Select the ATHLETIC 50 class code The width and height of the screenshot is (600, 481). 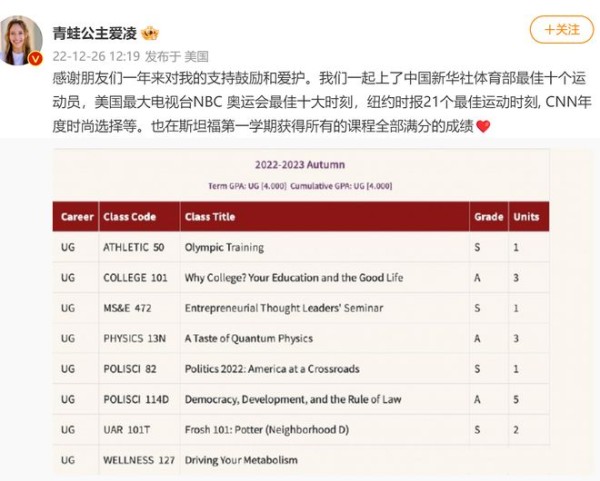(x=134, y=248)
